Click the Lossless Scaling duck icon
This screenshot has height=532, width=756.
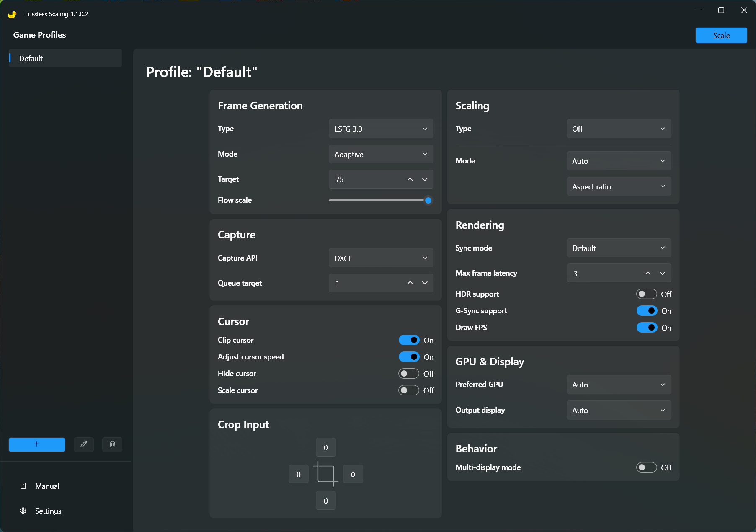12,14
